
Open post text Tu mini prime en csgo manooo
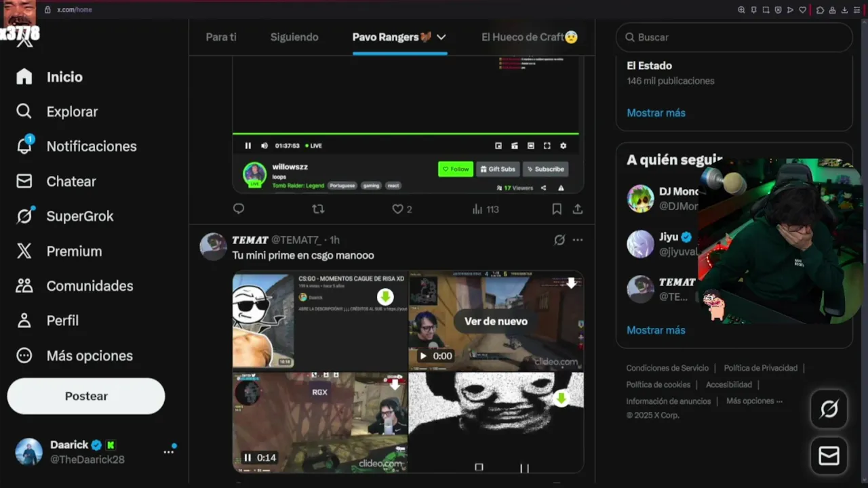click(303, 256)
